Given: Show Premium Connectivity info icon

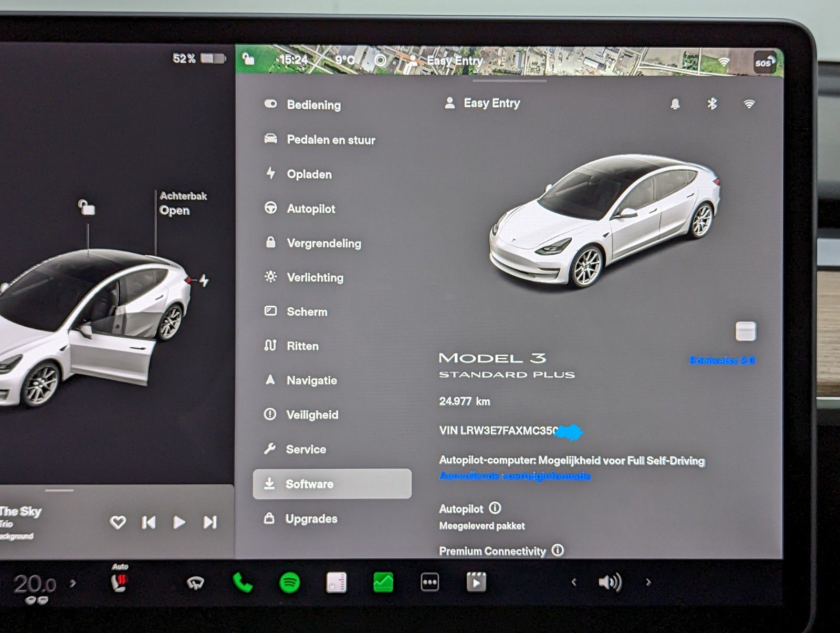Looking at the screenshot, I should coord(558,550).
